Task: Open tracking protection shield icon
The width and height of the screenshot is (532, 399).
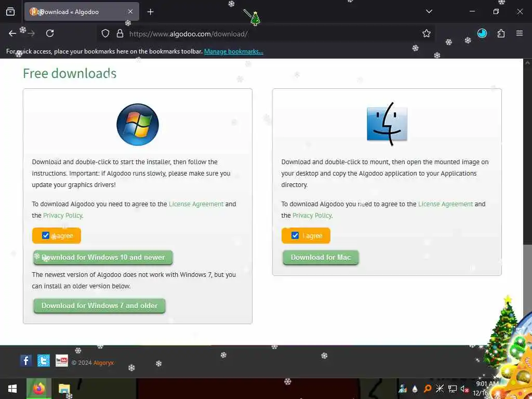Action: coord(105,33)
